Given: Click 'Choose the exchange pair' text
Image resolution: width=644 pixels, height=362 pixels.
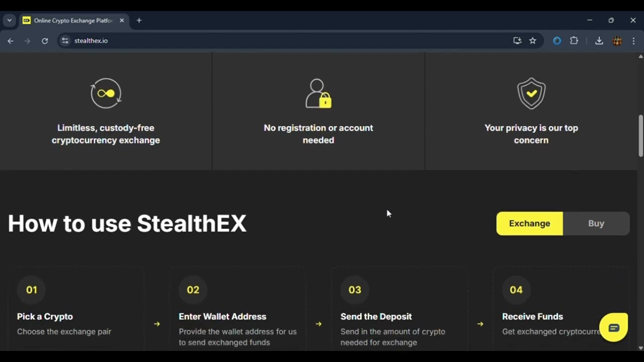Looking at the screenshot, I should pos(64,331).
